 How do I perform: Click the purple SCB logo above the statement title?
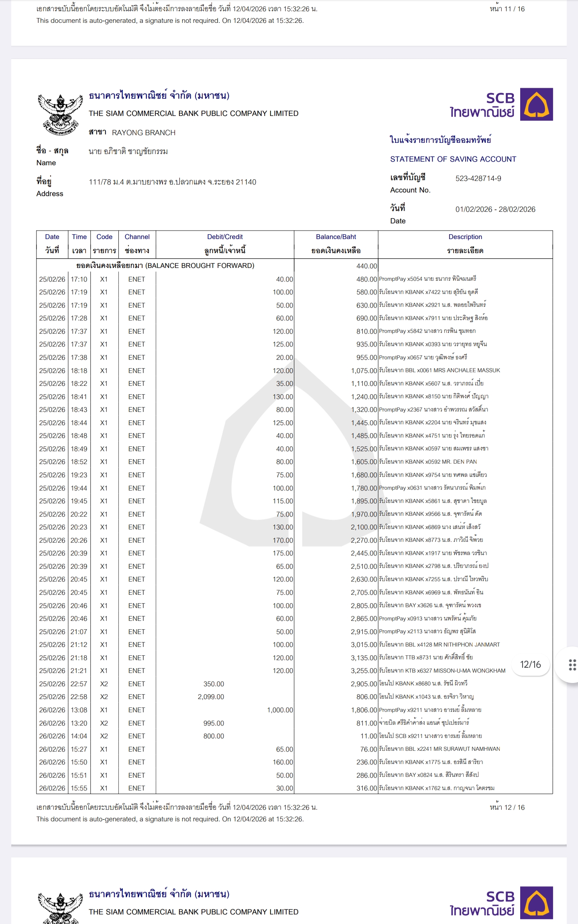point(536,104)
